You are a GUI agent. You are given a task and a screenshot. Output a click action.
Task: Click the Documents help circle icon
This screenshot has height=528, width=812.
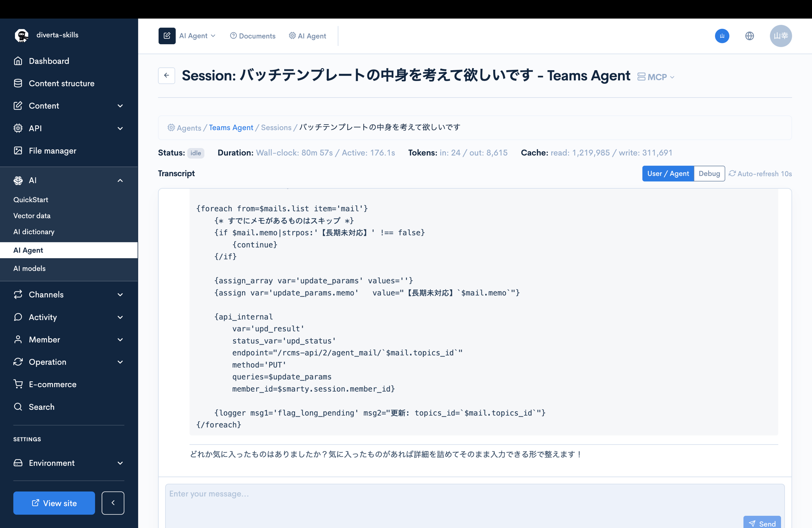(x=233, y=36)
